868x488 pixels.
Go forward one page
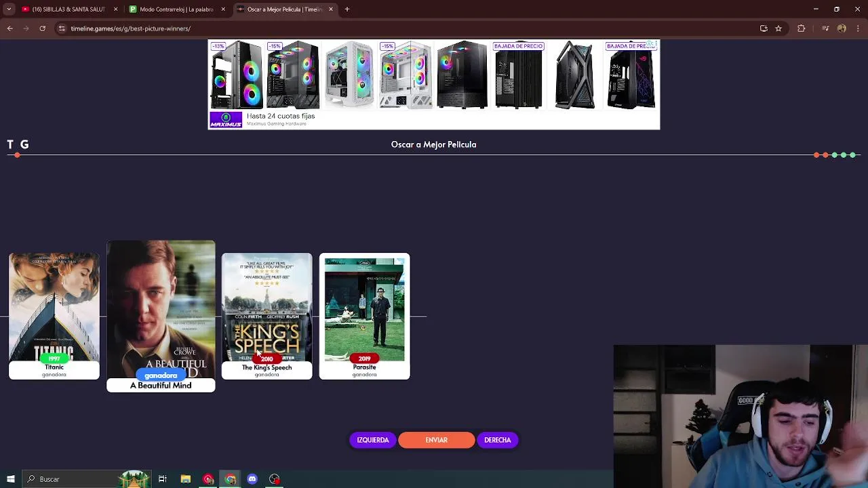click(x=26, y=28)
